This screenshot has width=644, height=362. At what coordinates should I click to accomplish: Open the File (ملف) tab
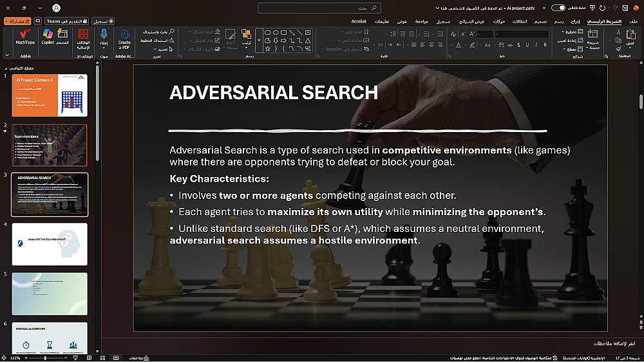coord(634,21)
